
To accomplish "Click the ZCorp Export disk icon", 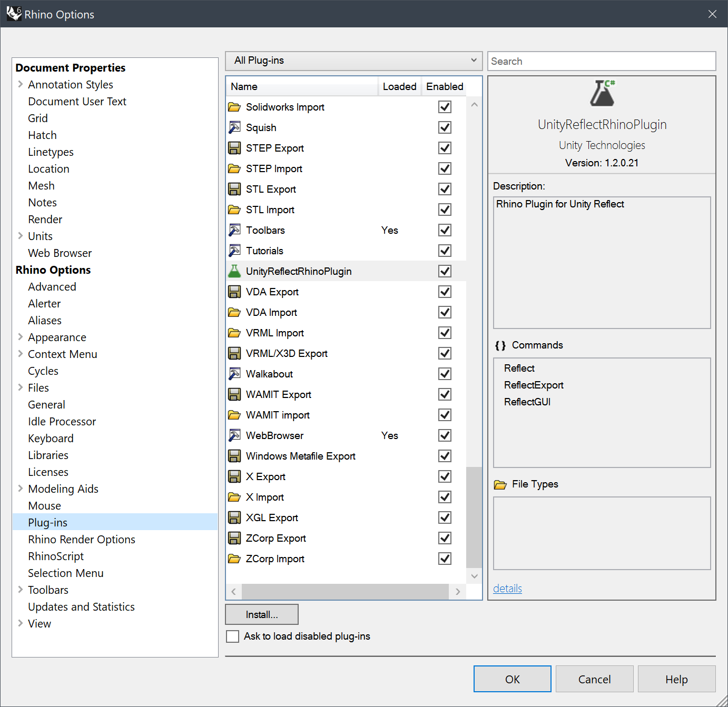I will tap(234, 538).
